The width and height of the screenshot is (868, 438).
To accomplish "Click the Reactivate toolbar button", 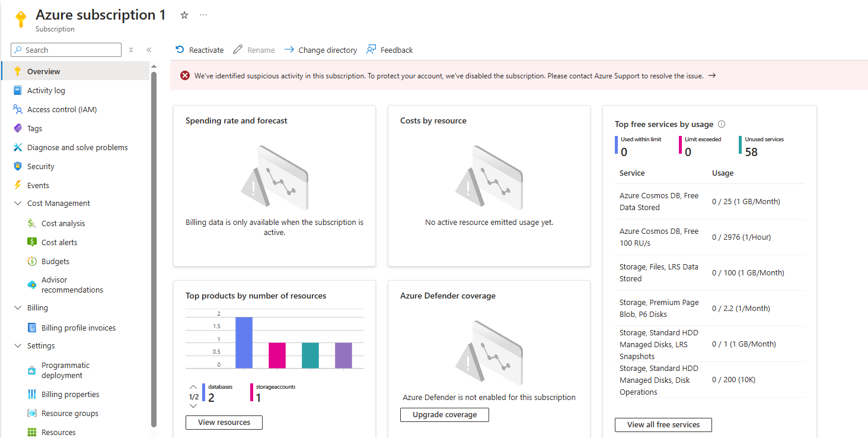I will tap(200, 50).
